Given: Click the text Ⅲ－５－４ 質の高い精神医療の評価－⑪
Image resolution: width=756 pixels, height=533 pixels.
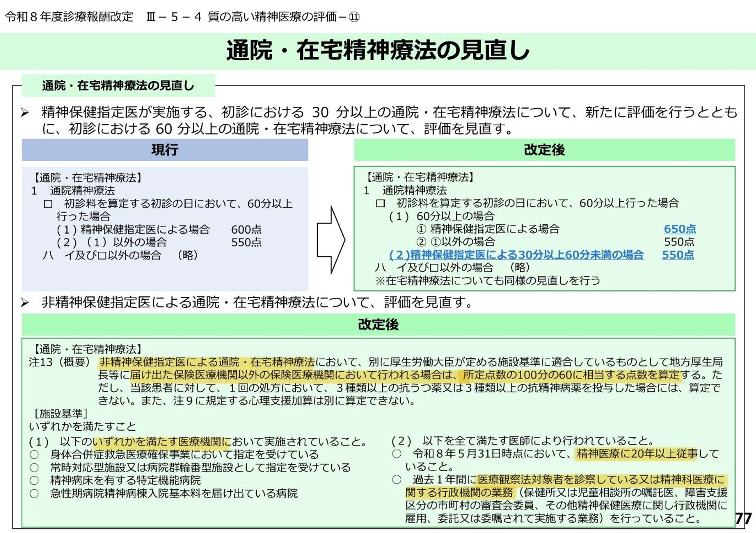Looking at the screenshot, I should tap(253, 17).
